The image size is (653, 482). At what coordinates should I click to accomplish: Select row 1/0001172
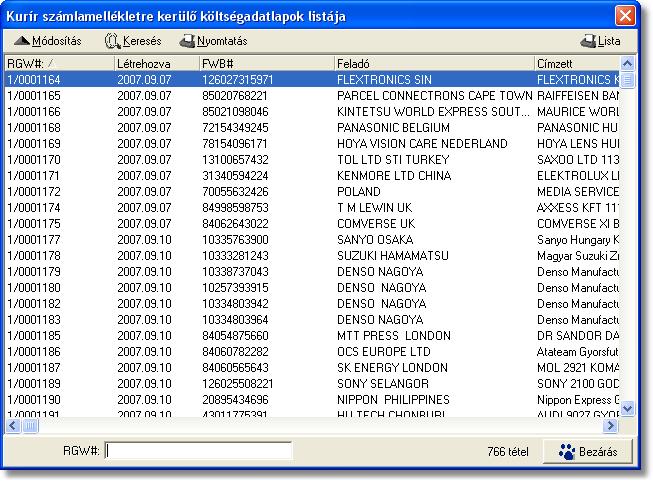[312, 191]
